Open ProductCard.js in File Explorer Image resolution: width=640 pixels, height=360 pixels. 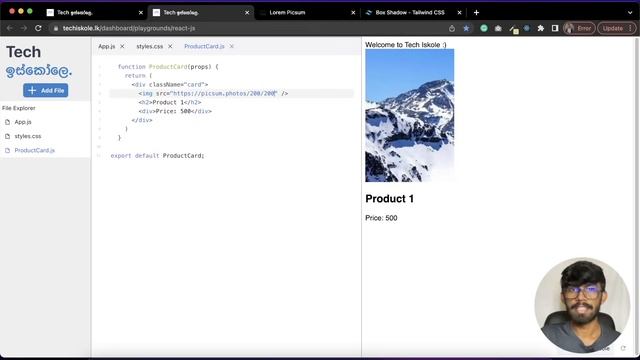tap(35, 150)
